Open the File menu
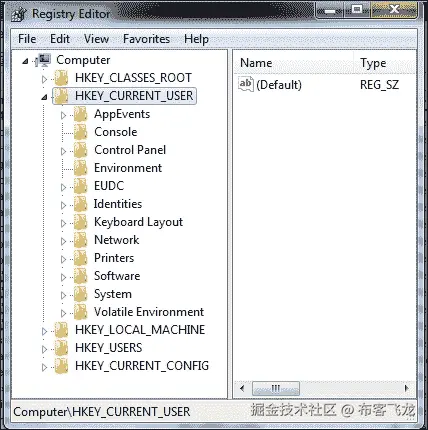This screenshot has height=430, width=428. coord(27,39)
